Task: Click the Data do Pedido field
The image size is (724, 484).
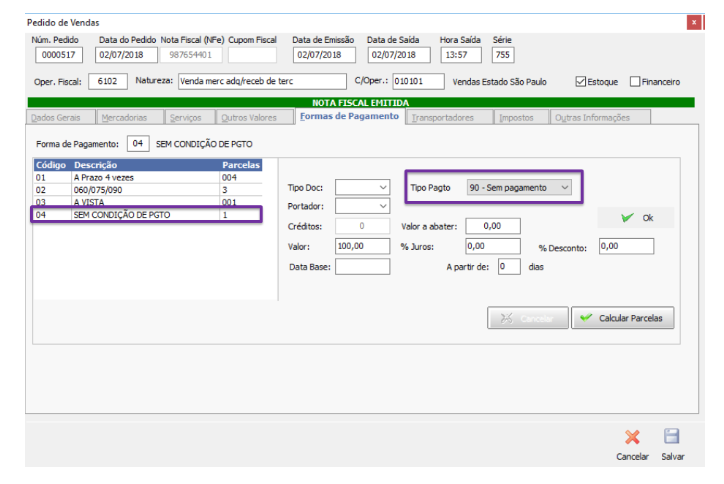Action: pos(126,55)
